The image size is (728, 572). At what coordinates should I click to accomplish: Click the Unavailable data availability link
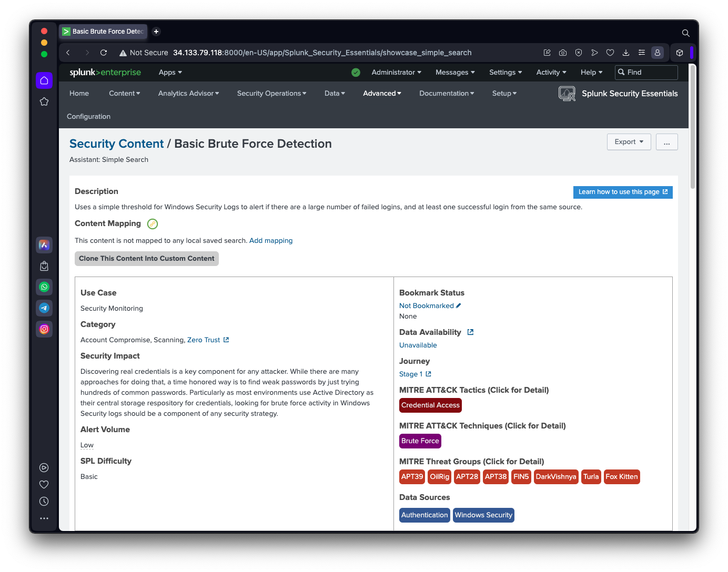[418, 345]
